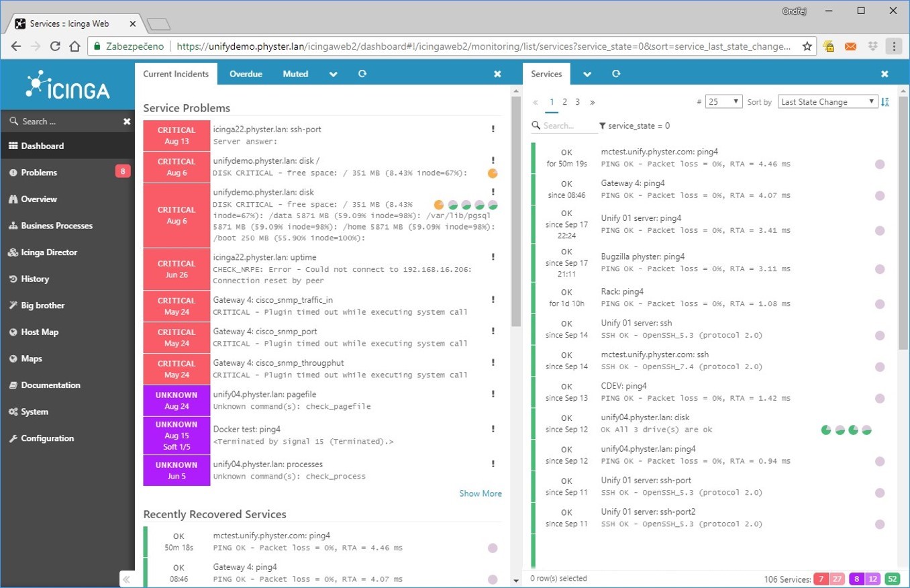Go to page 3 of services
The width and height of the screenshot is (910, 588).
577,102
